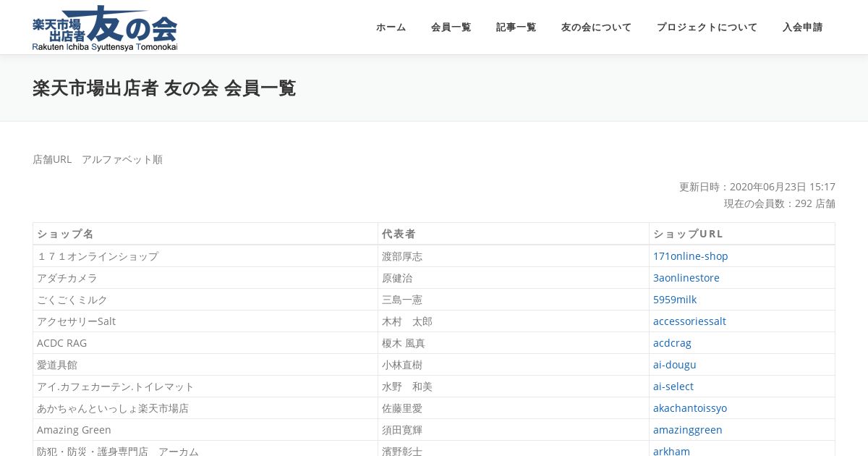This screenshot has height=456, width=868.
Task: Open the 入会申請 page
Action: tap(802, 28)
